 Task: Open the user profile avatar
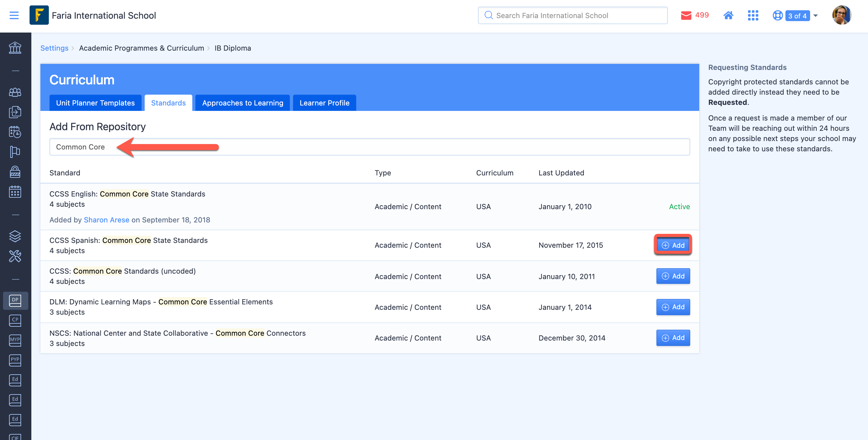point(841,15)
